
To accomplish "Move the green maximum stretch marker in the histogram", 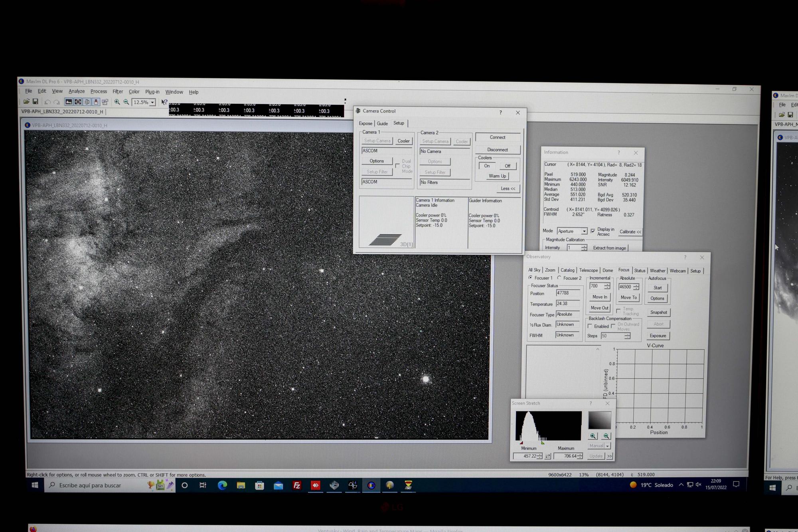I will tap(543, 443).
